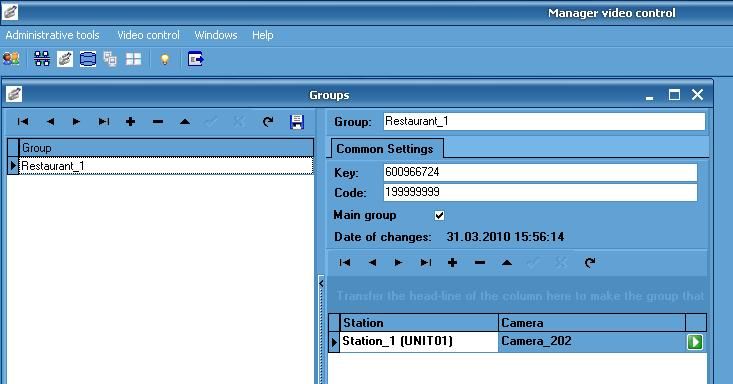Click the groups camera icon in main toolbar
733x384 pixels.
65,59
